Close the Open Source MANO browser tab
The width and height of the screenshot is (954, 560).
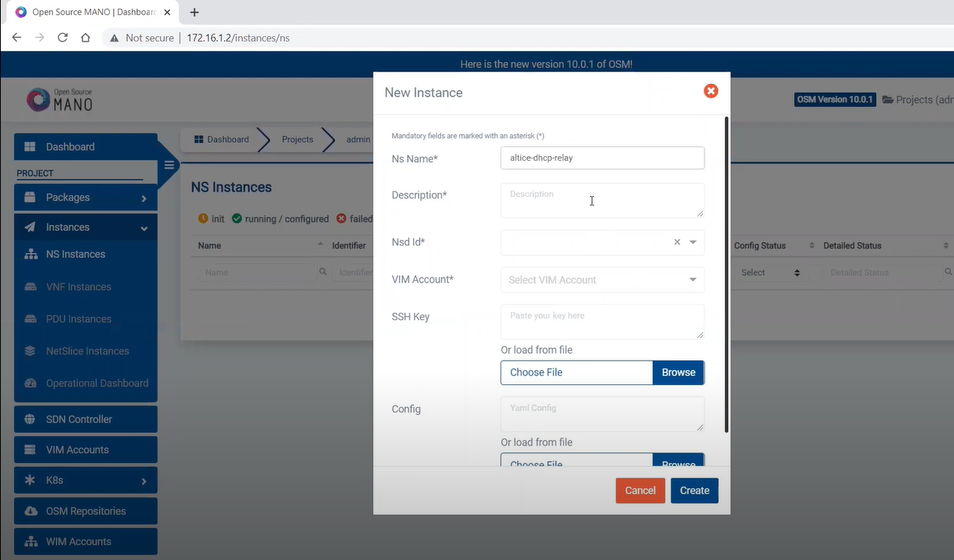point(169,13)
